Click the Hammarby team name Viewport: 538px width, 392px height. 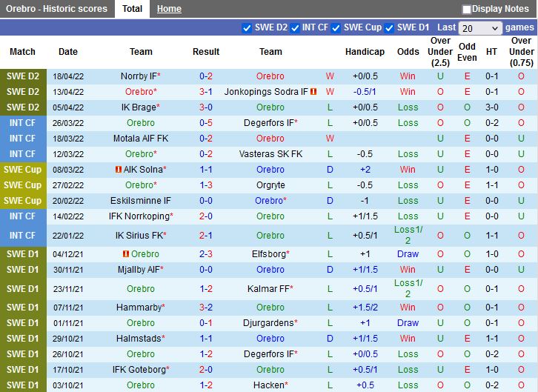click(x=139, y=308)
